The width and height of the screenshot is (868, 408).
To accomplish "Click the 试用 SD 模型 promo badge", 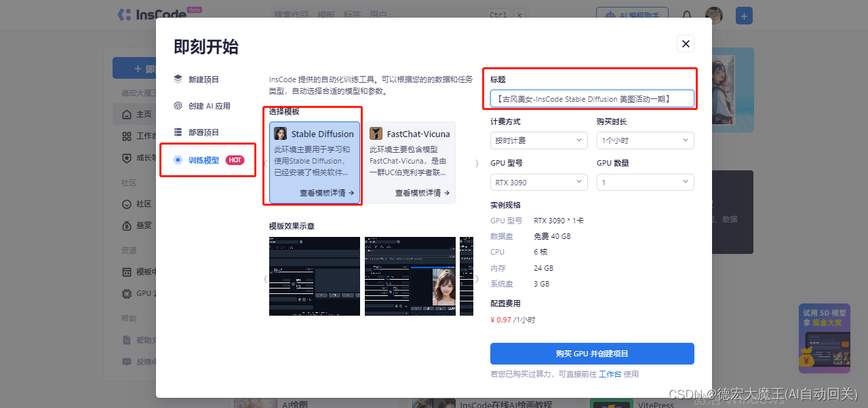I will pos(825,338).
